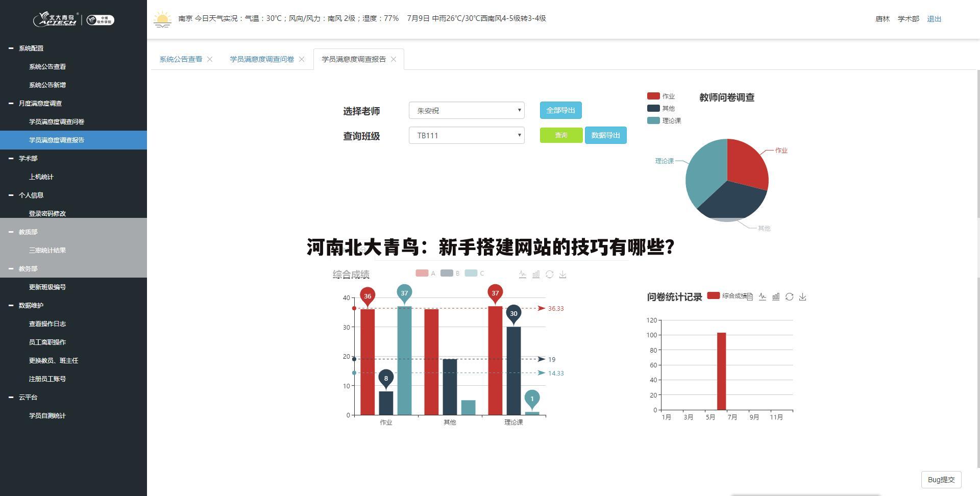Click the vertical page scrollbar

click(978, 268)
